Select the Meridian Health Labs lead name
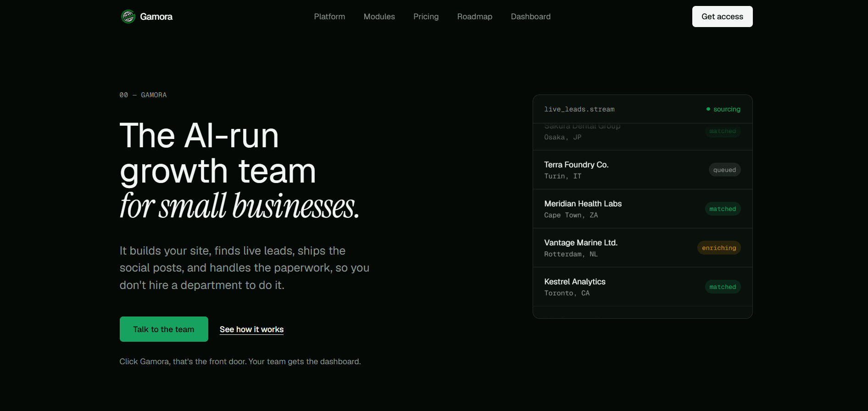This screenshot has width=868, height=411. 583,204
